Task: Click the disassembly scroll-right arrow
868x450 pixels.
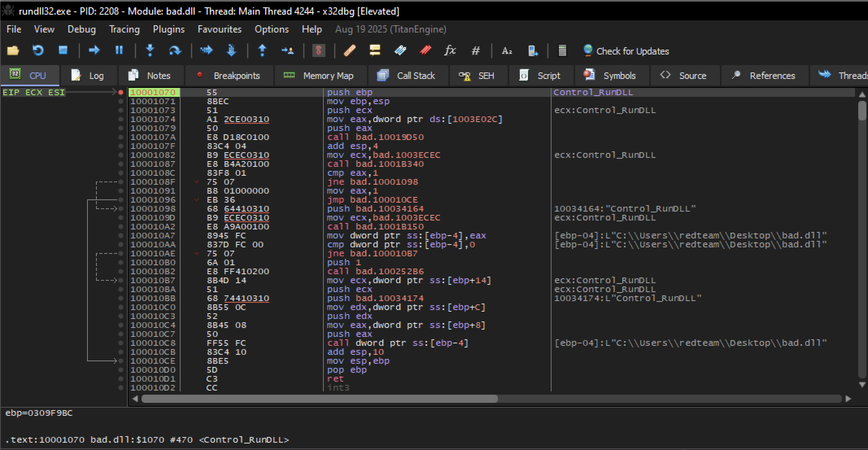Action: tap(848, 399)
